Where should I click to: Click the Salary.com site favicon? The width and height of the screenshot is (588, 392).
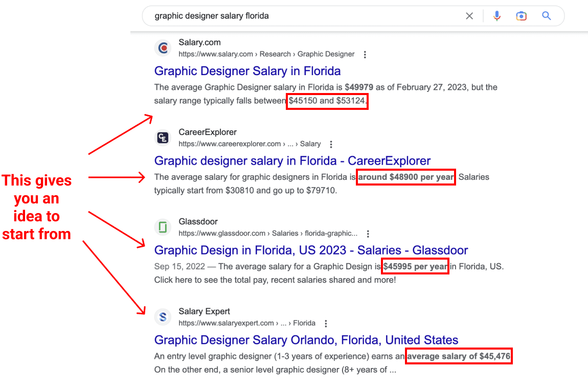(163, 48)
